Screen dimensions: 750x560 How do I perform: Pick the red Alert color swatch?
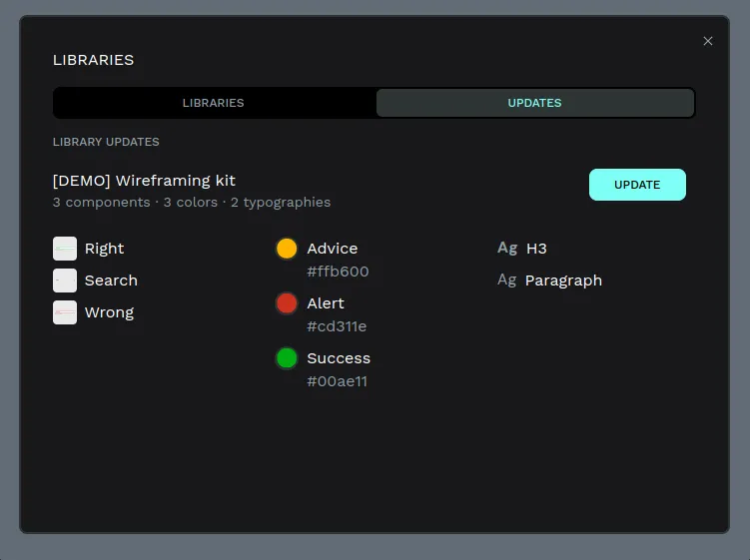pyautogui.click(x=287, y=303)
